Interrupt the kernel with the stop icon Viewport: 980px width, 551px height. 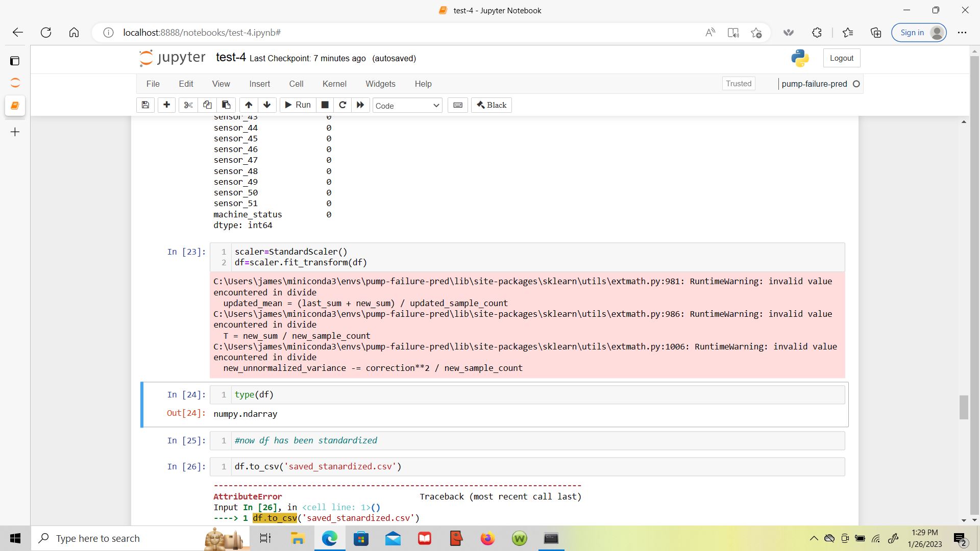(x=325, y=105)
